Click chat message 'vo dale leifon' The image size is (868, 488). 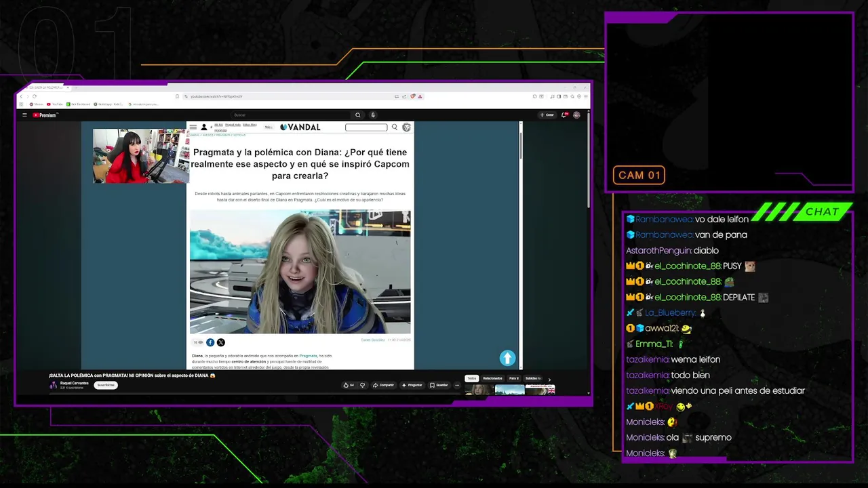point(722,219)
